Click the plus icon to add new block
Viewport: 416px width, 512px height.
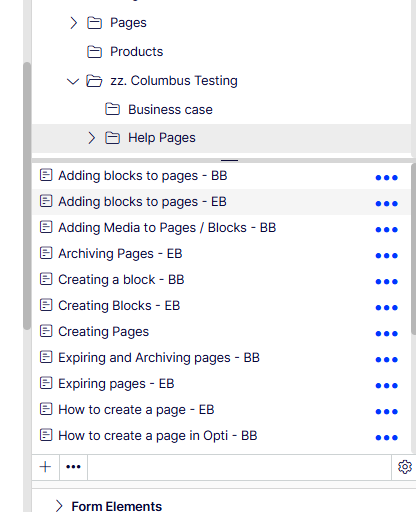tap(45, 467)
